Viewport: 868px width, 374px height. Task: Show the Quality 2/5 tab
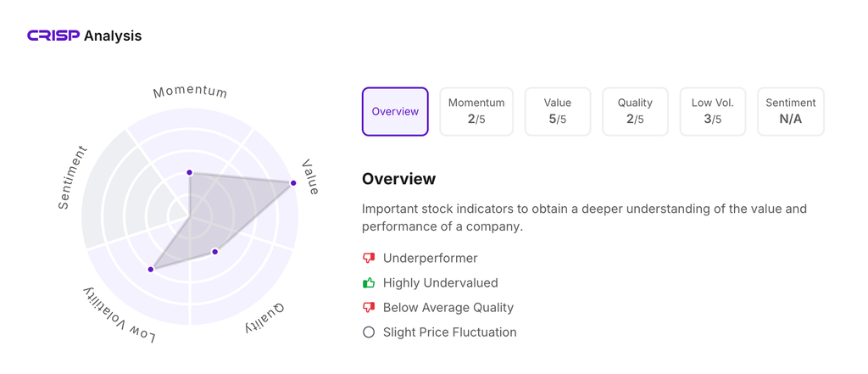[x=635, y=111]
